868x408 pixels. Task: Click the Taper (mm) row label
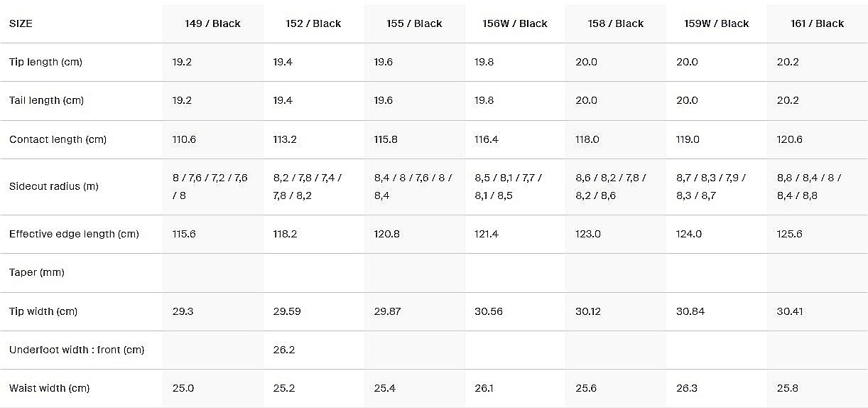point(37,272)
